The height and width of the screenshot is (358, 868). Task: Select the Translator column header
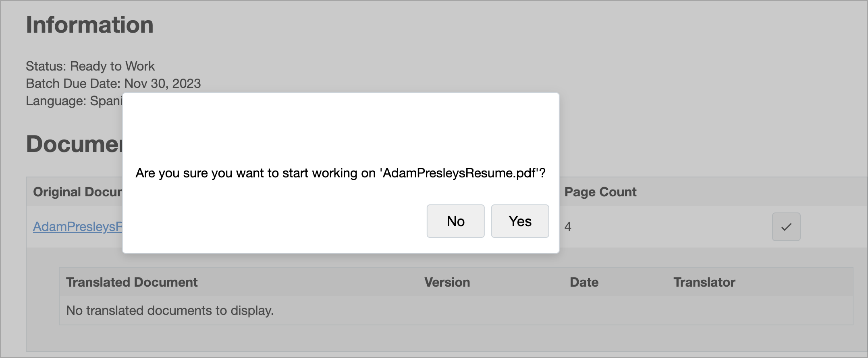tap(704, 282)
